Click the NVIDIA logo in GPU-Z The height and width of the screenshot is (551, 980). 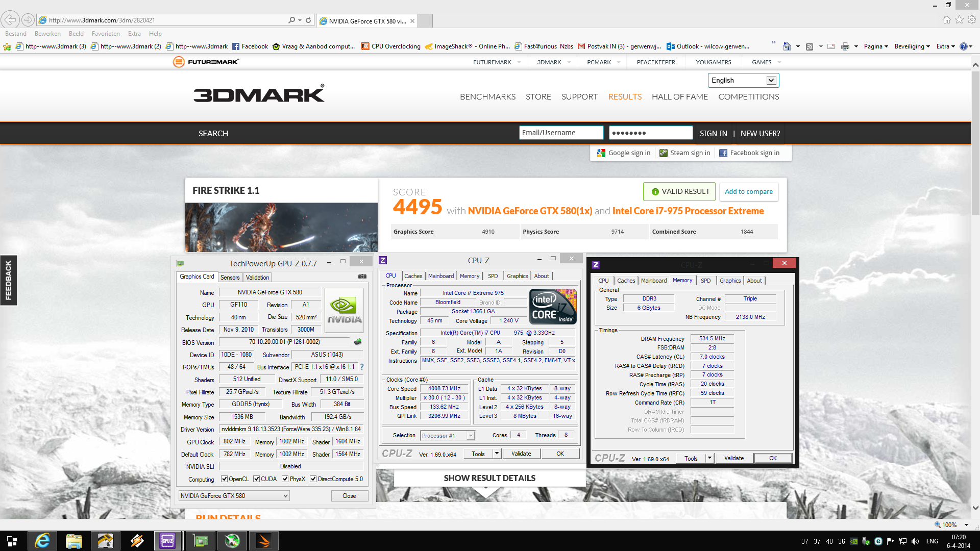click(x=344, y=310)
